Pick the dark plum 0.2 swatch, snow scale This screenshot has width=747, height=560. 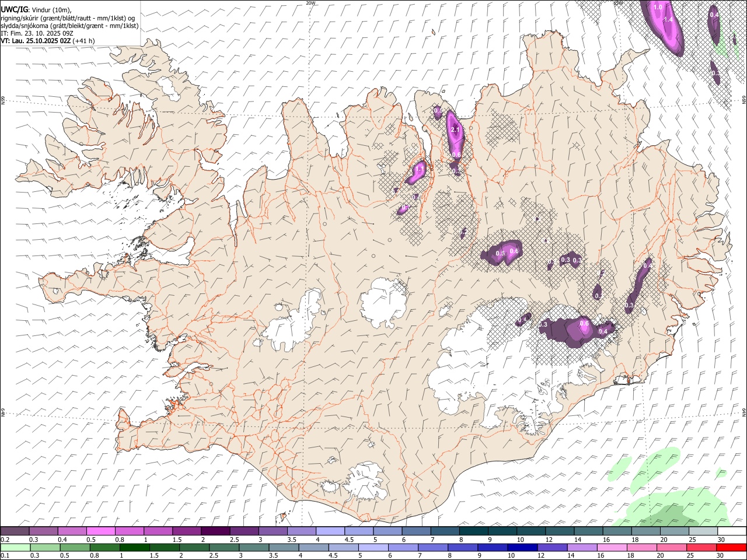(15, 531)
